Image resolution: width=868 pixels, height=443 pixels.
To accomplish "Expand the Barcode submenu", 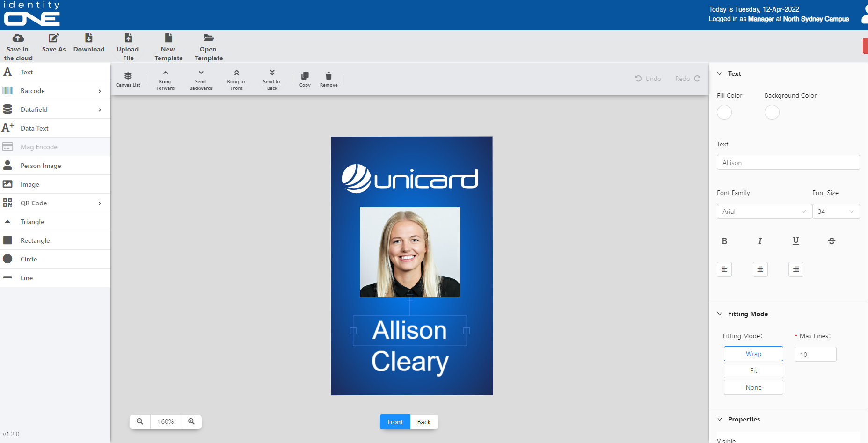I will coord(100,91).
